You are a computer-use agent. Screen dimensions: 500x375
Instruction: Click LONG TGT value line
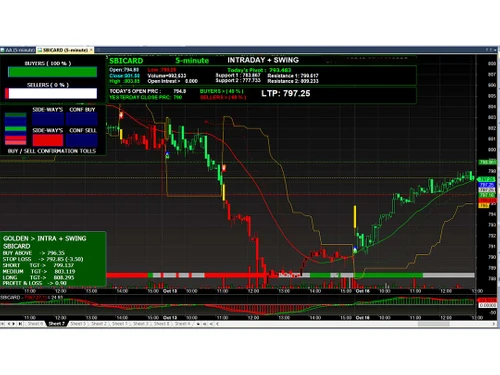point(39,277)
